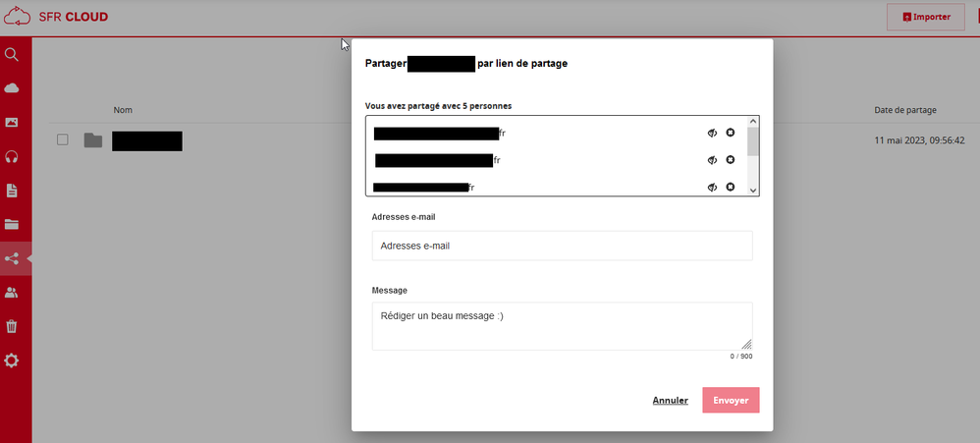Click into the Message text area

(562, 325)
